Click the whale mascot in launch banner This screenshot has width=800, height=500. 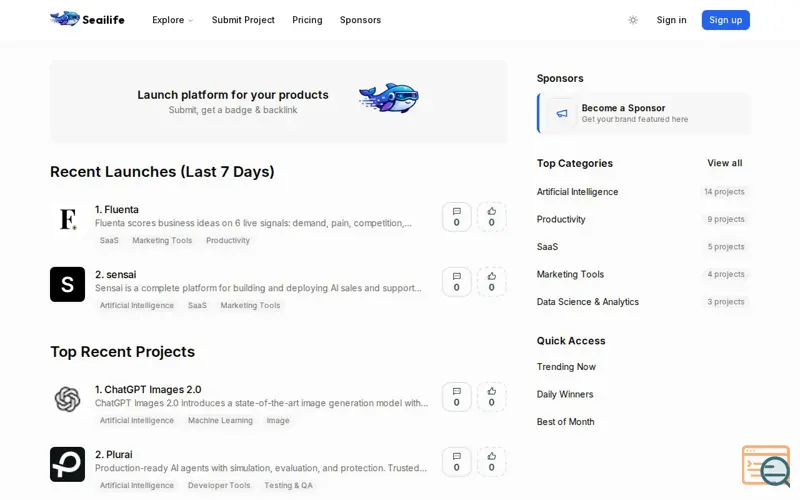tap(389, 97)
